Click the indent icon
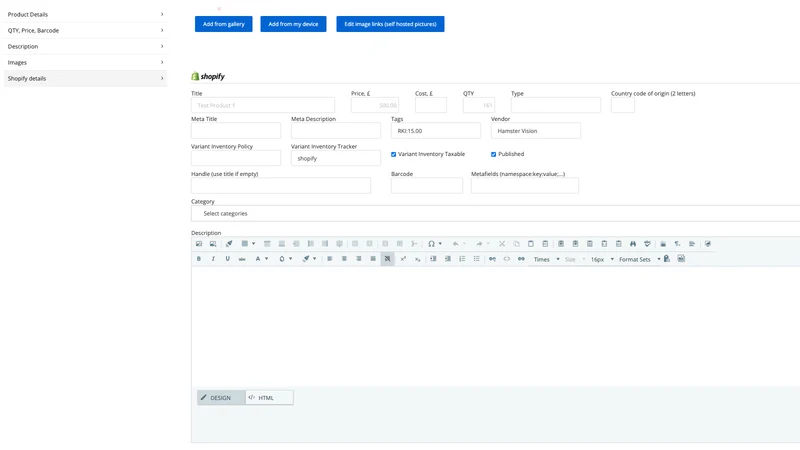 pyautogui.click(x=433, y=259)
